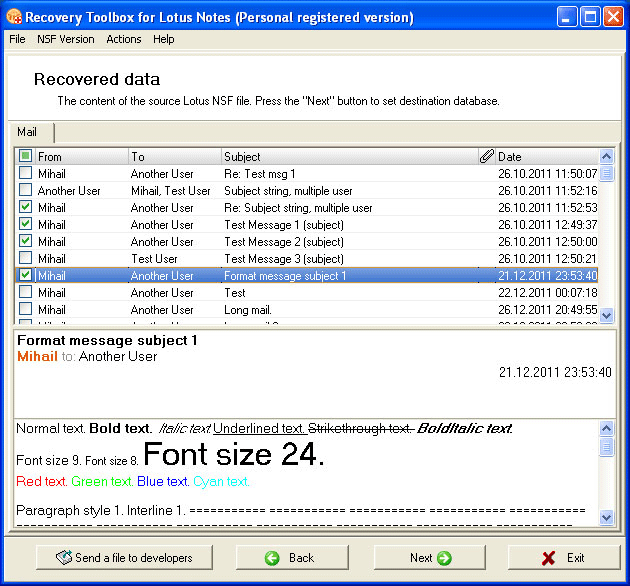This screenshot has width=630, height=586.
Task: Sort the list by the Date column
Action: [x=547, y=156]
